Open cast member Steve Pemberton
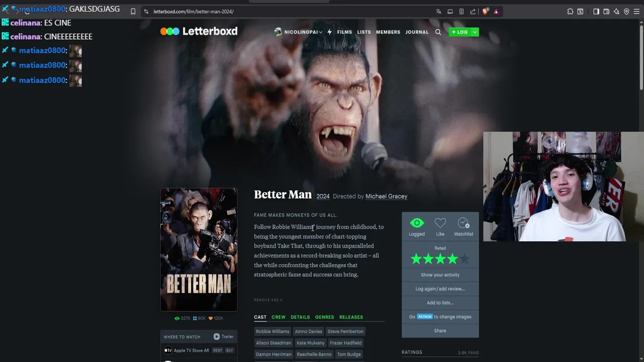The width and height of the screenshot is (644, 362). point(345,331)
